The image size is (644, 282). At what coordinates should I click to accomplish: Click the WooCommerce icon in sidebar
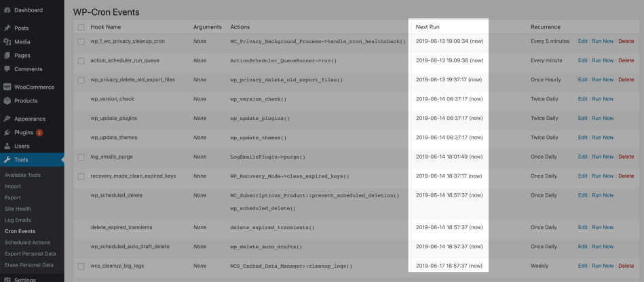(x=7, y=87)
